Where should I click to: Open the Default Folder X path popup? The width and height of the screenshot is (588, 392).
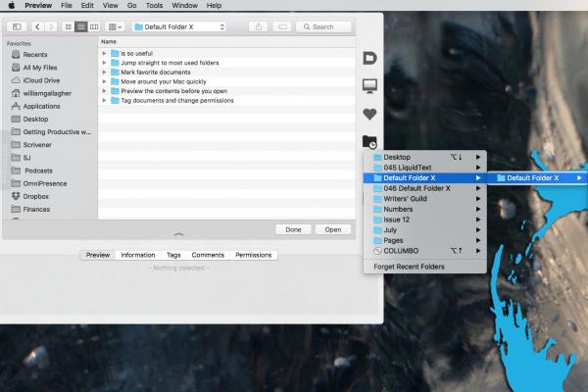point(179,26)
